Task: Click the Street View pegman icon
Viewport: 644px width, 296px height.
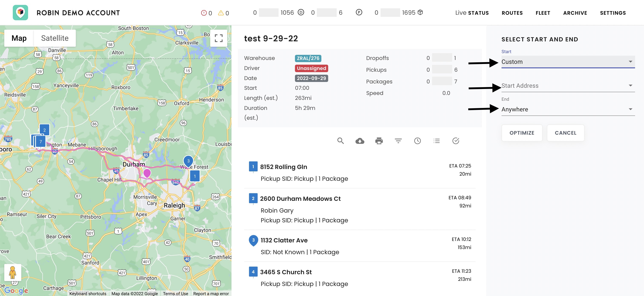Action: (x=13, y=272)
